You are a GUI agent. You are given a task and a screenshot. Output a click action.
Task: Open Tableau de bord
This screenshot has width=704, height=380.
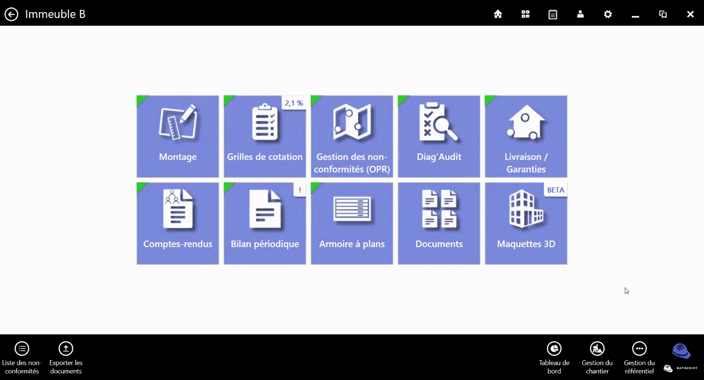554,358
